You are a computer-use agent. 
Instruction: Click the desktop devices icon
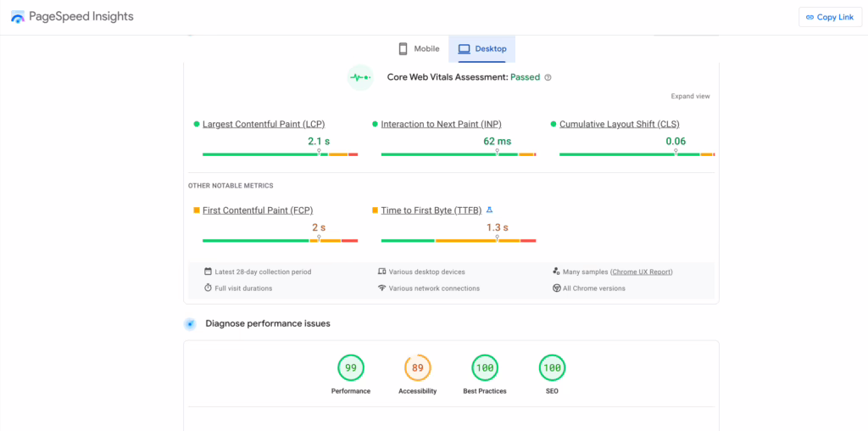click(x=381, y=271)
